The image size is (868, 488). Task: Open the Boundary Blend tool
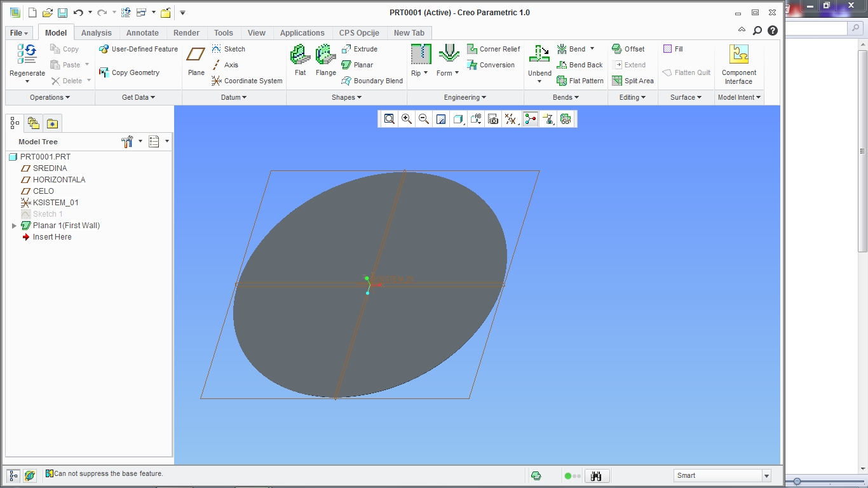click(x=372, y=81)
